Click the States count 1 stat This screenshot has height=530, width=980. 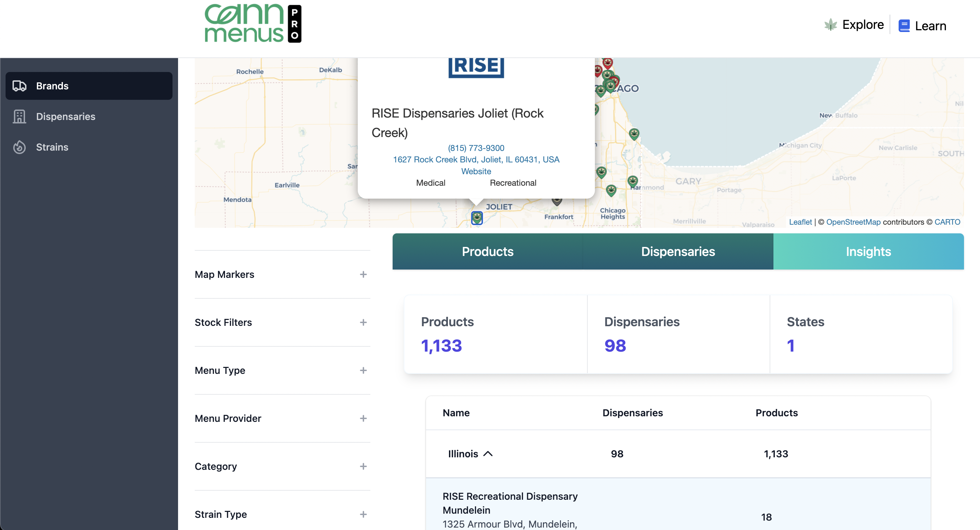(790, 346)
